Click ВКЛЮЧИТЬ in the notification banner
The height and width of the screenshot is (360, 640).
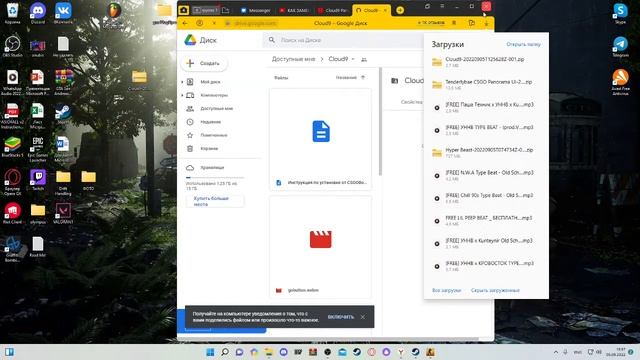[340, 317]
